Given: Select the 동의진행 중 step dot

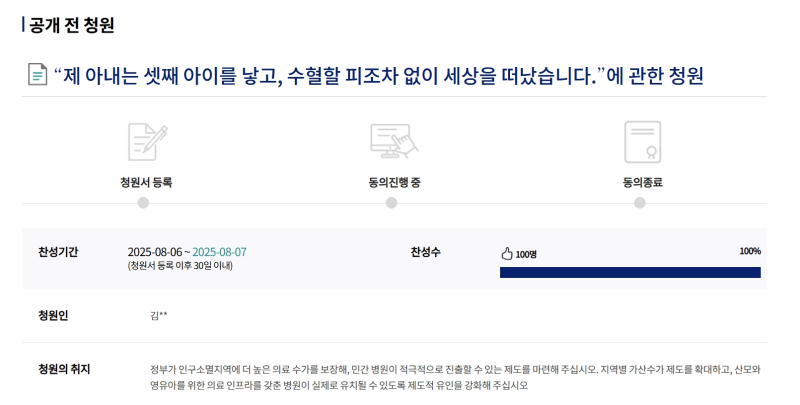Looking at the screenshot, I should click(x=391, y=203).
